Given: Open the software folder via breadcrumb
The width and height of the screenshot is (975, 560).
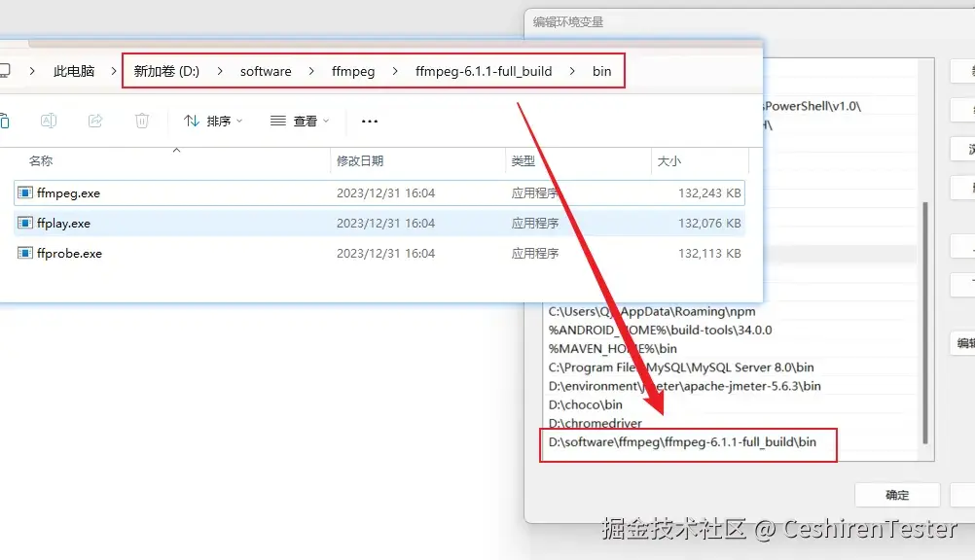Looking at the screenshot, I should 266,71.
